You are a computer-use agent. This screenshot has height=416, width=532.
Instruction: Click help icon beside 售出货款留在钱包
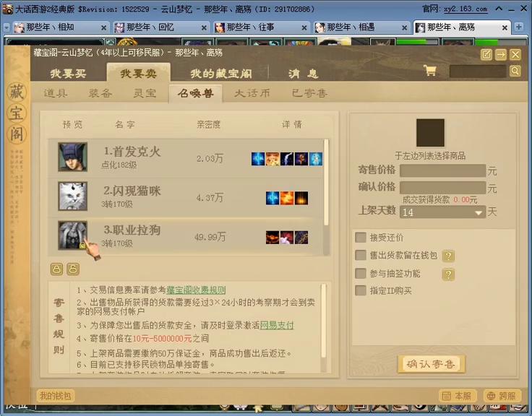coord(449,256)
